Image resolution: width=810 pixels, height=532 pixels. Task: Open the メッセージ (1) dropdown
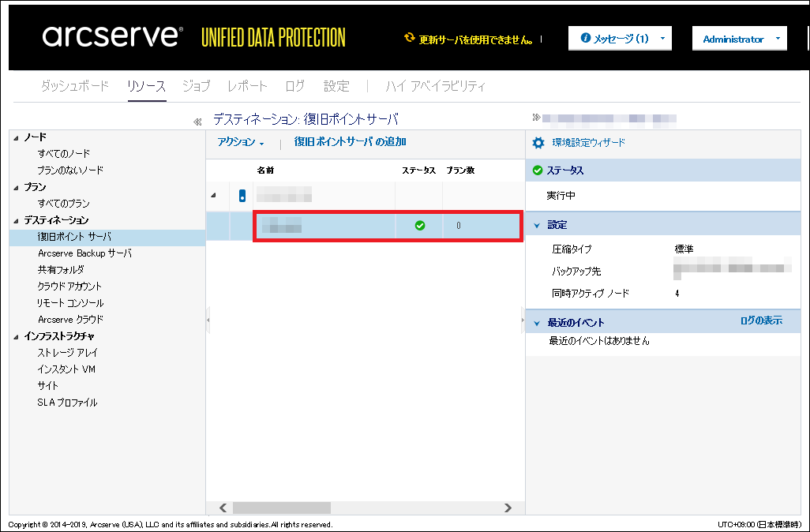pyautogui.click(x=620, y=38)
